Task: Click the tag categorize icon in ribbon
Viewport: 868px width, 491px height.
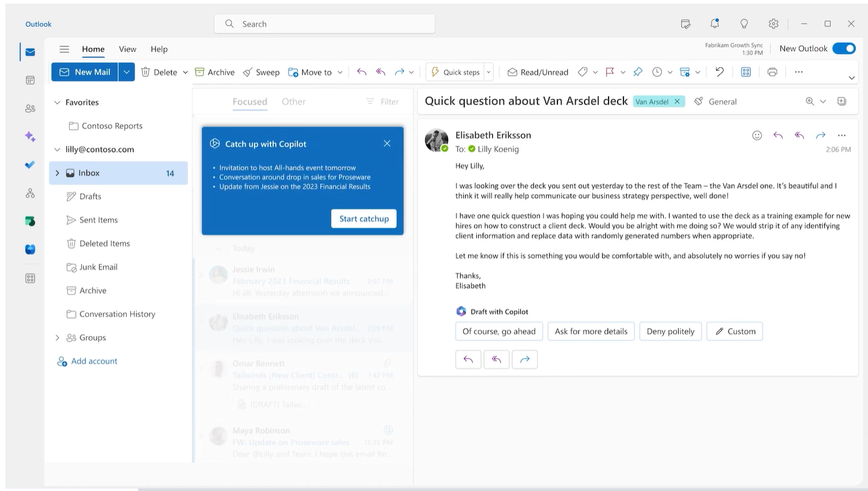Action: (x=582, y=72)
